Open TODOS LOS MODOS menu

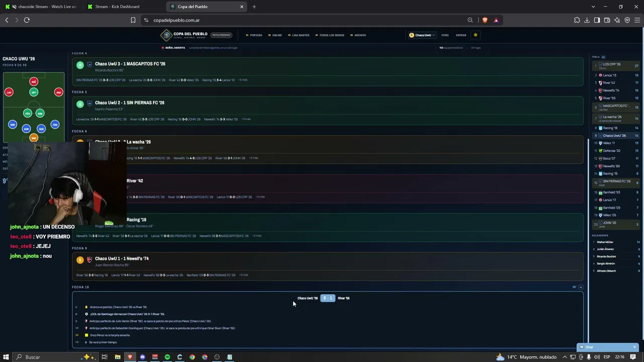click(330, 35)
